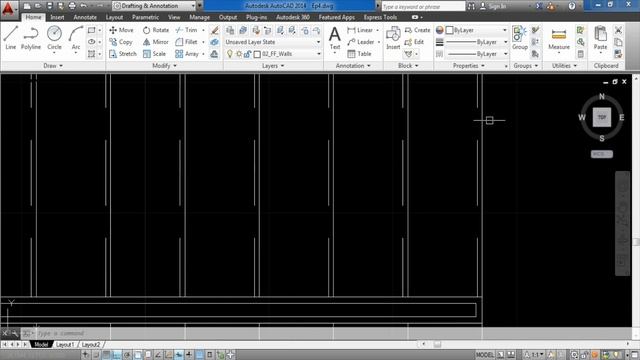
Task: Open the Help question mark
Action: pos(572,6)
